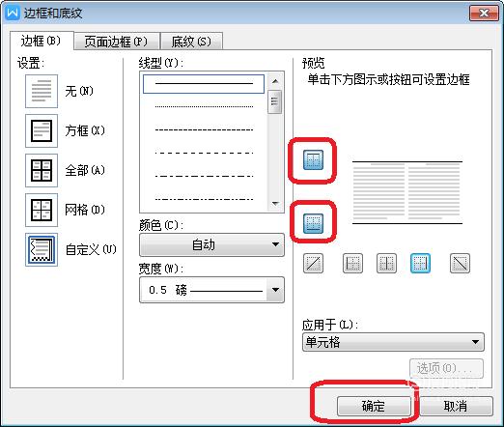504x427 pixels.
Task: Select the solid line style
Action: (x=204, y=84)
